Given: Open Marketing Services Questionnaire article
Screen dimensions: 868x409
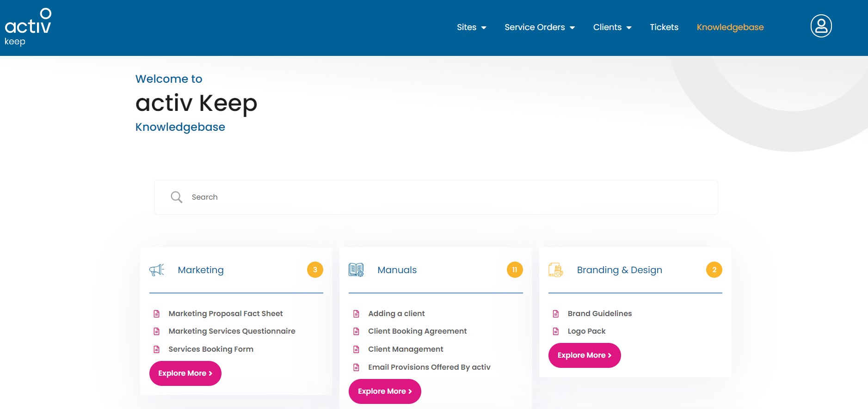Looking at the screenshot, I should click(232, 331).
